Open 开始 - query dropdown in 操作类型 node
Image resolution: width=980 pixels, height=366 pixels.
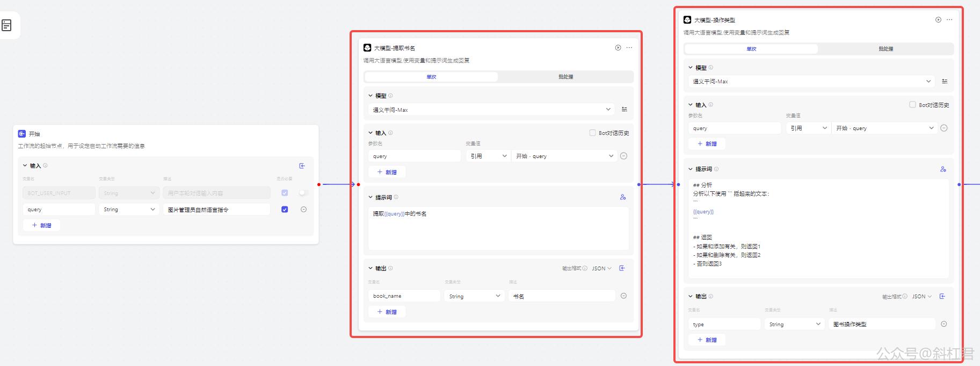click(x=883, y=128)
